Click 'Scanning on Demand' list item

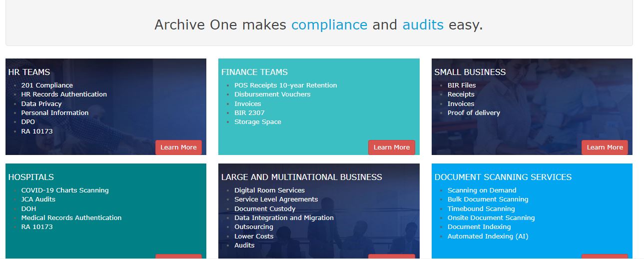pyautogui.click(x=482, y=190)
